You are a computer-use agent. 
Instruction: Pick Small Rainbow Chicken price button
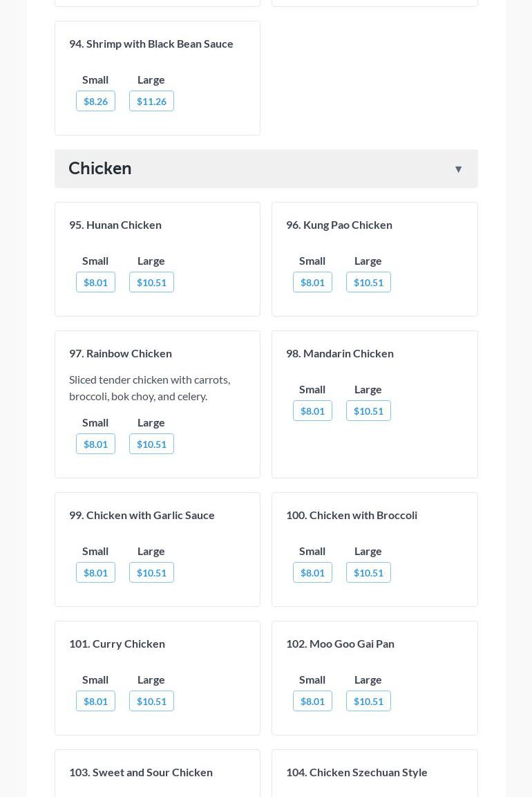pyautogui.click(x=95, y=444)
